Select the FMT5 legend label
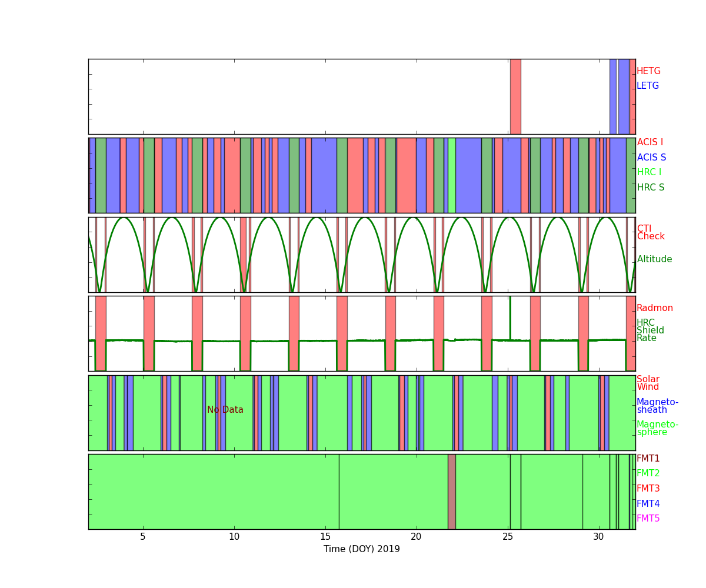Image resolution: width=706 pixels, height=588 pixels. 648,519
